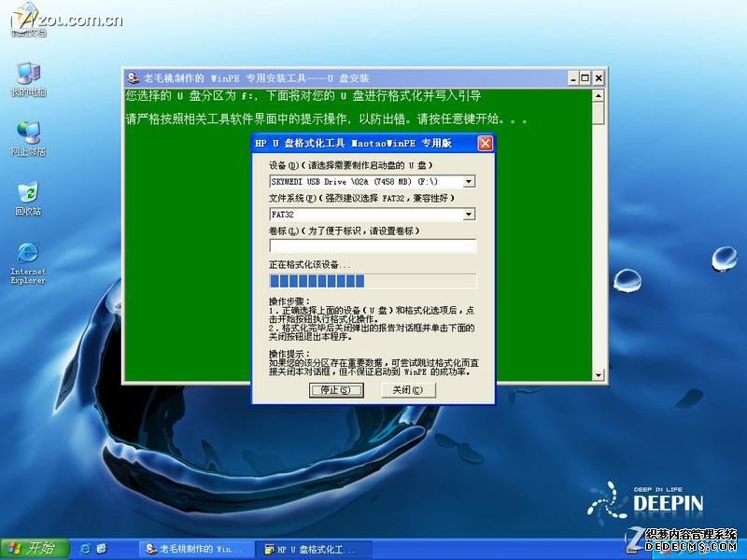Click the 操作提示: heading text
The height and width of the screenshot is (560, 747).
pyautogui.click(x=289, y=354)
